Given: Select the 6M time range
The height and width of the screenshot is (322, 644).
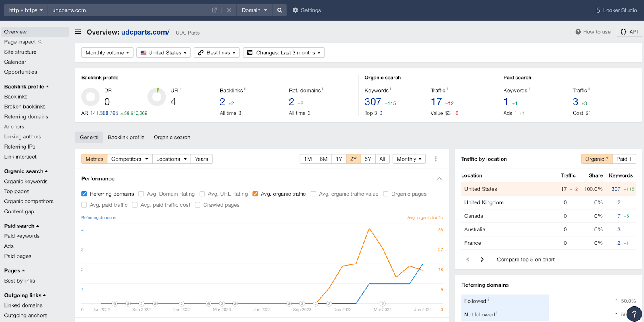Looking at the screenshot, I should (x=324, y=159).
